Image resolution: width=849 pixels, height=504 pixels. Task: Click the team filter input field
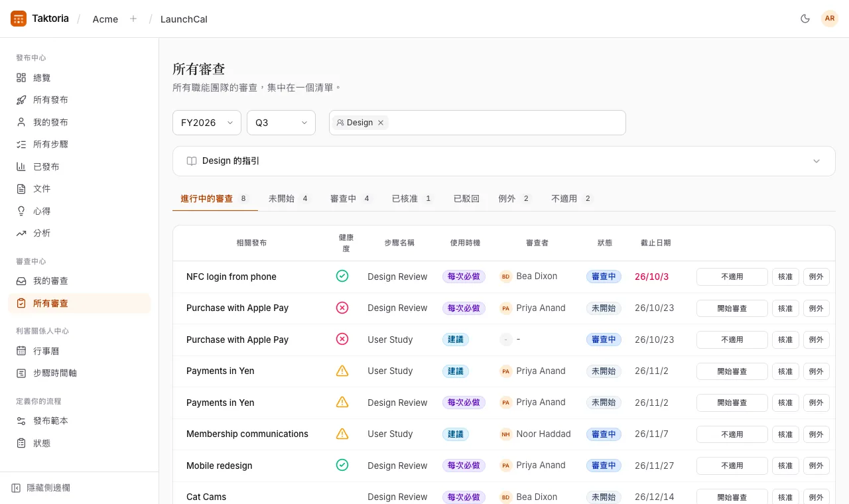click(x=478, y=123)
